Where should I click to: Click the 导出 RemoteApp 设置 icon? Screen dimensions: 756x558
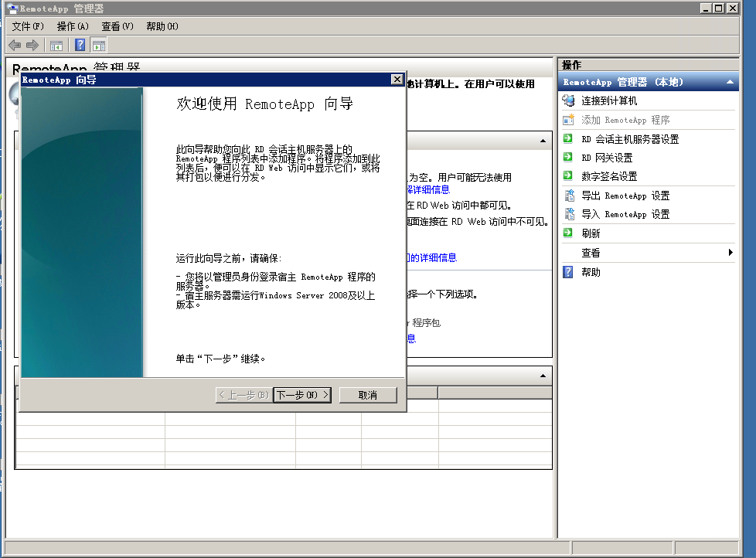569,196
